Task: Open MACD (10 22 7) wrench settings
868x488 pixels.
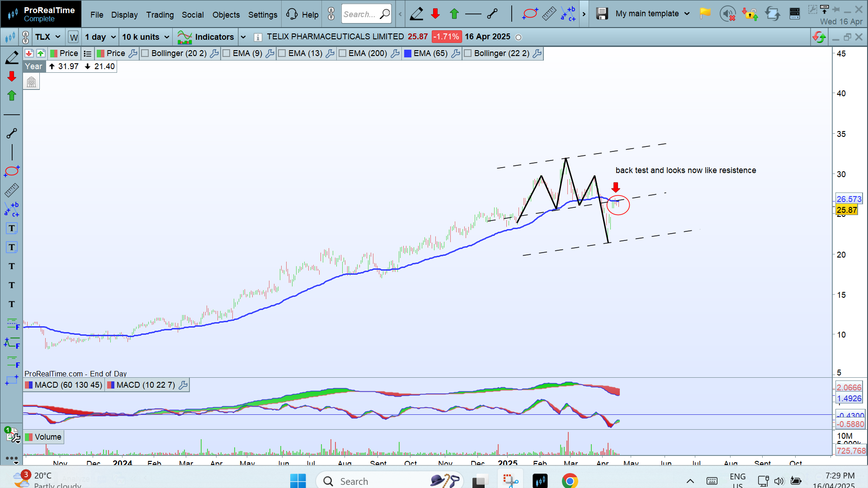Action: tap(183, 385)
